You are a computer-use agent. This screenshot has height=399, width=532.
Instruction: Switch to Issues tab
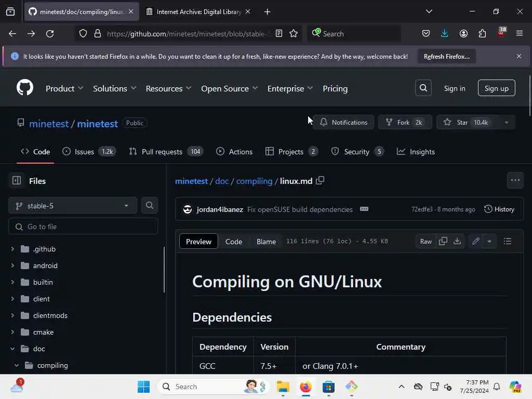click(89, 152)
